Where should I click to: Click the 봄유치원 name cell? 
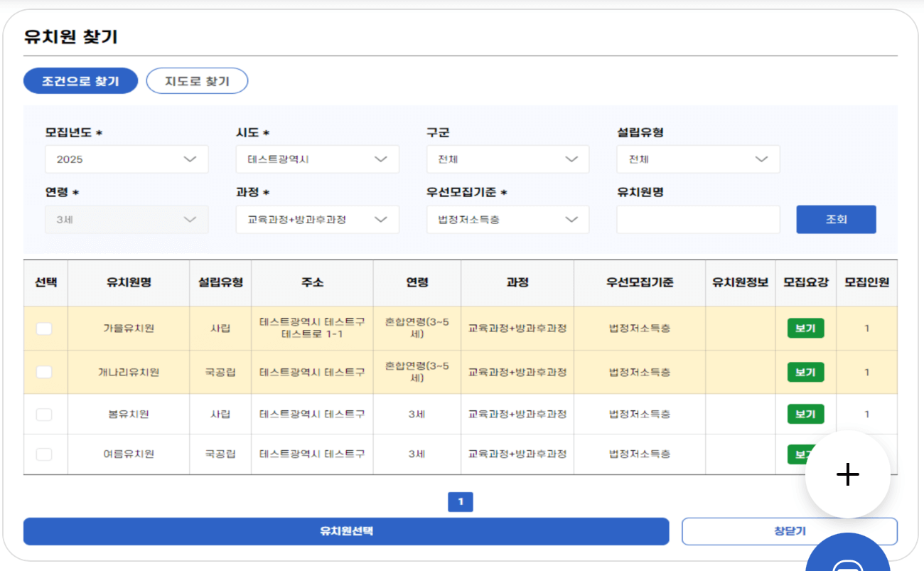pos(129,414)
